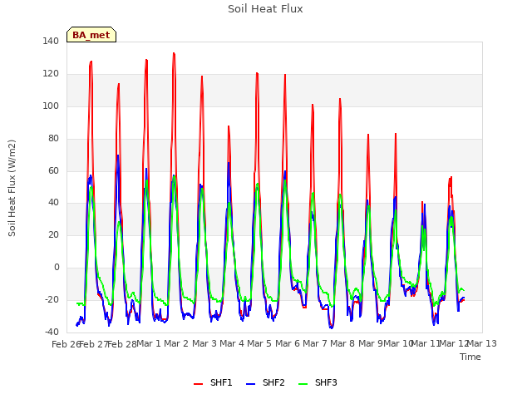
Task: Click the -20 y-axis tick label
Action: 52,299
